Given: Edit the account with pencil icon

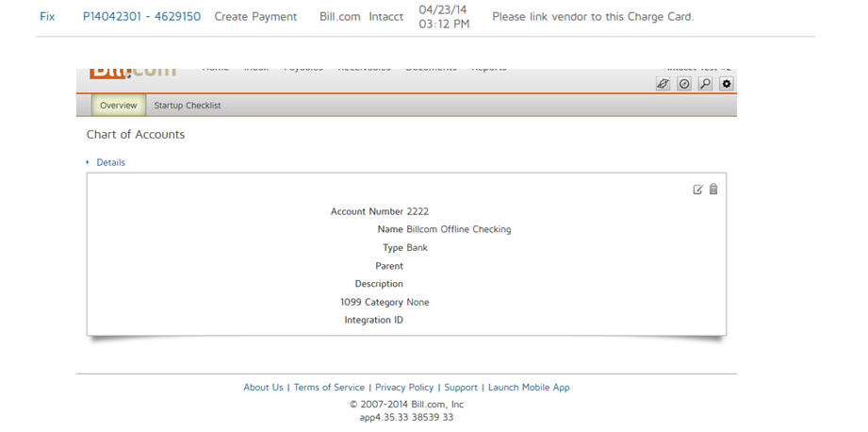Looking at the screenshot, I should click(x=698, y=190).
